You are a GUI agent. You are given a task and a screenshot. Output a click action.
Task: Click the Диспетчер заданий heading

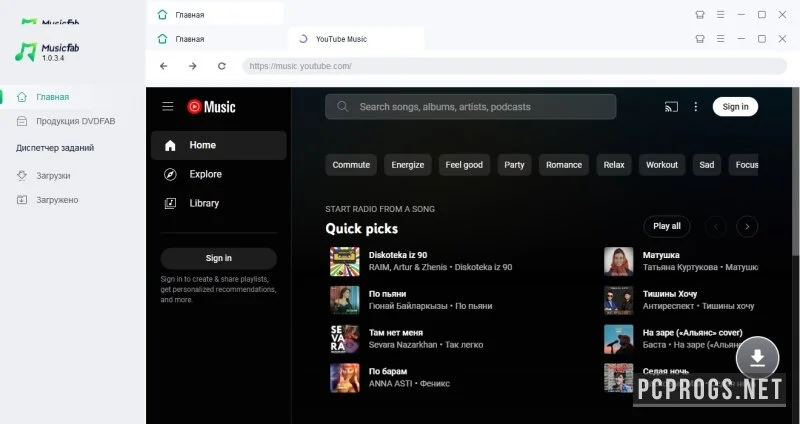coord(55,148)
